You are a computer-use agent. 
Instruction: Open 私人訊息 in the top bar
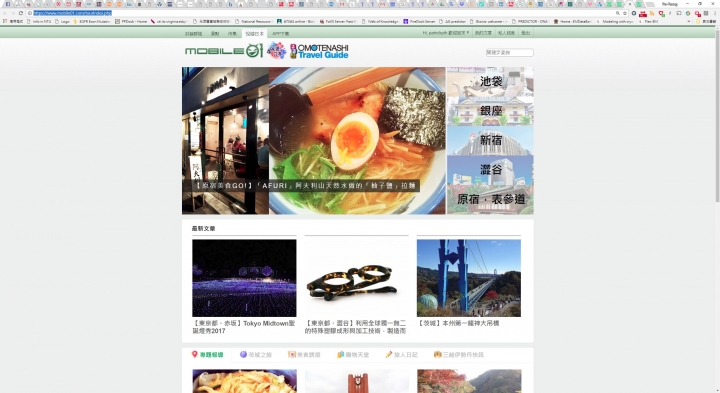tap(506, 33)
